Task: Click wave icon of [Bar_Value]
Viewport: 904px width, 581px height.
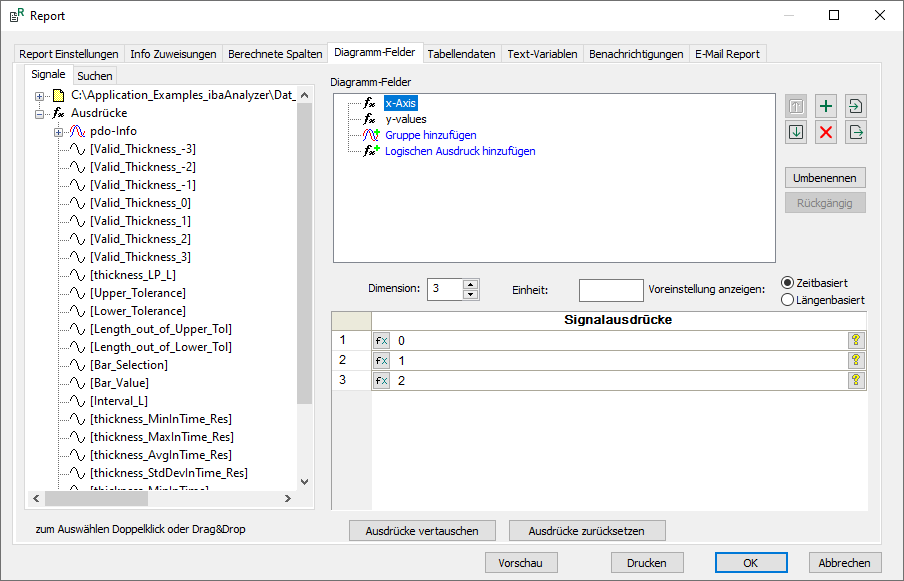Action: tap(77, 383)
